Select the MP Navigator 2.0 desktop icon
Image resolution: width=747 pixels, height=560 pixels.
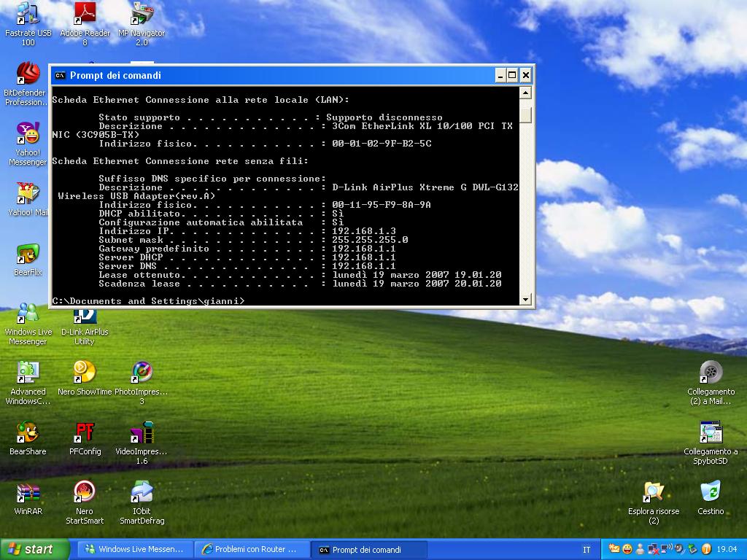point(142,24)
